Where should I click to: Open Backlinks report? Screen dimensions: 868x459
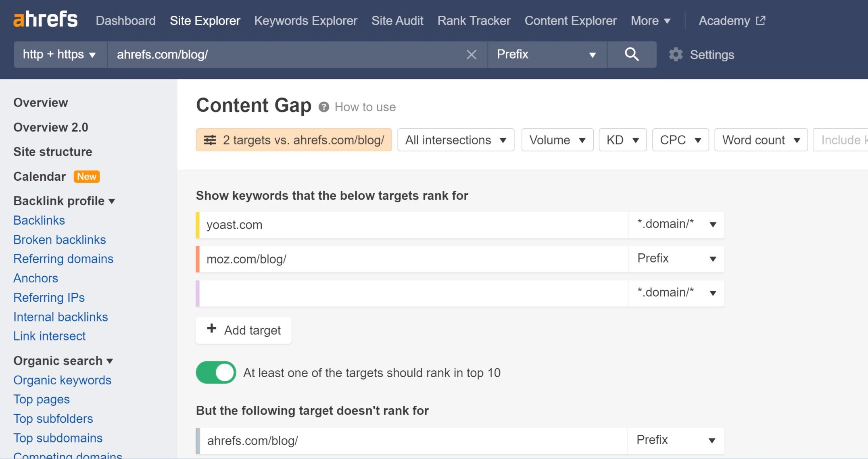pos(39,220)
